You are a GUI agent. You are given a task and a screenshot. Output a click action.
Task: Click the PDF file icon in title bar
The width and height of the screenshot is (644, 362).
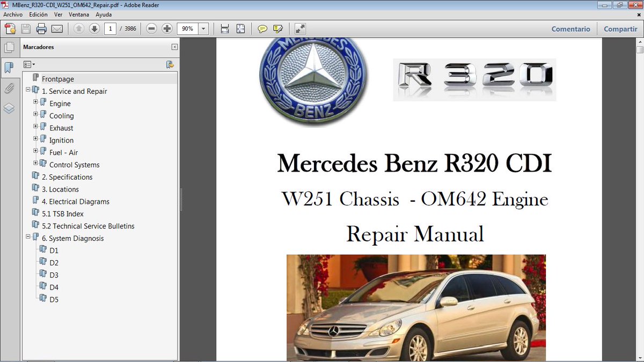[x=6, y=5]
